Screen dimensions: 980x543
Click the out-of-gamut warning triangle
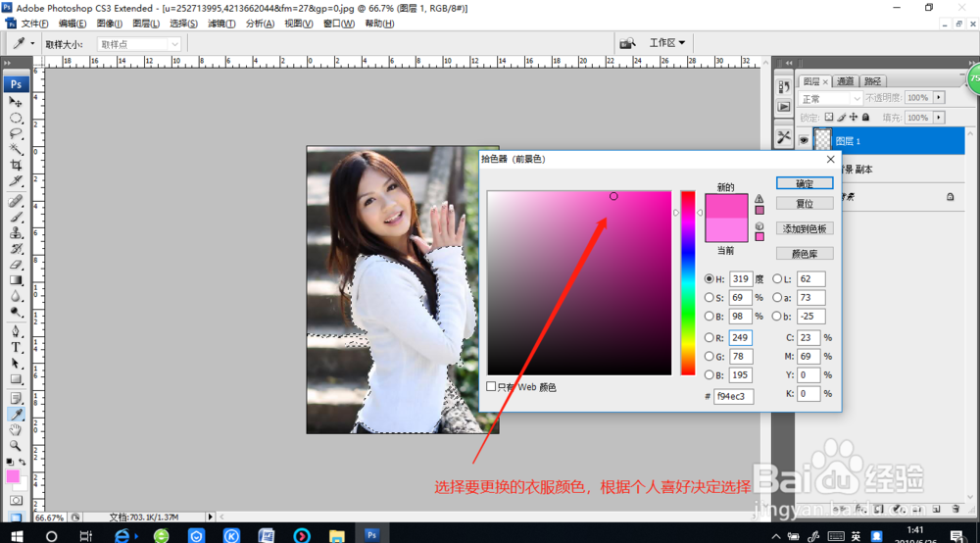759,199
